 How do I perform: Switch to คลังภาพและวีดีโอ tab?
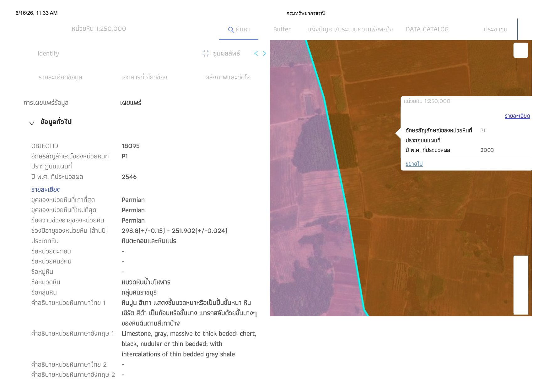(228, 77)
